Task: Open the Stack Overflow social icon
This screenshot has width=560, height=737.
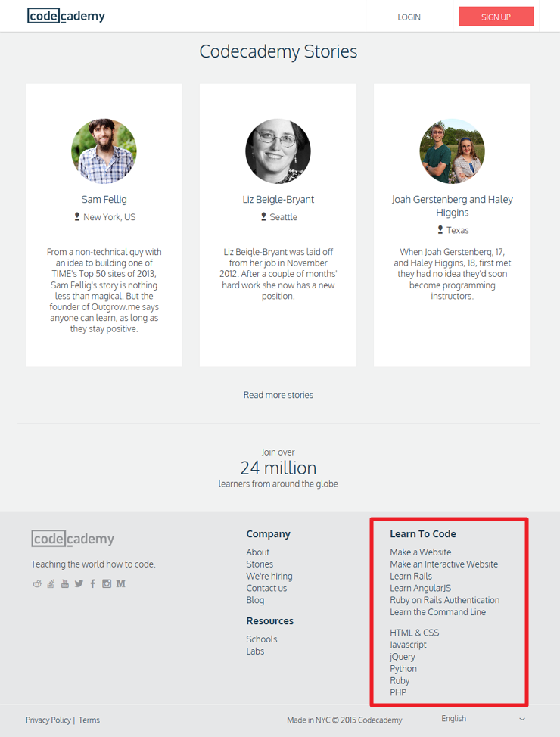Action: [x=51, y=583]
